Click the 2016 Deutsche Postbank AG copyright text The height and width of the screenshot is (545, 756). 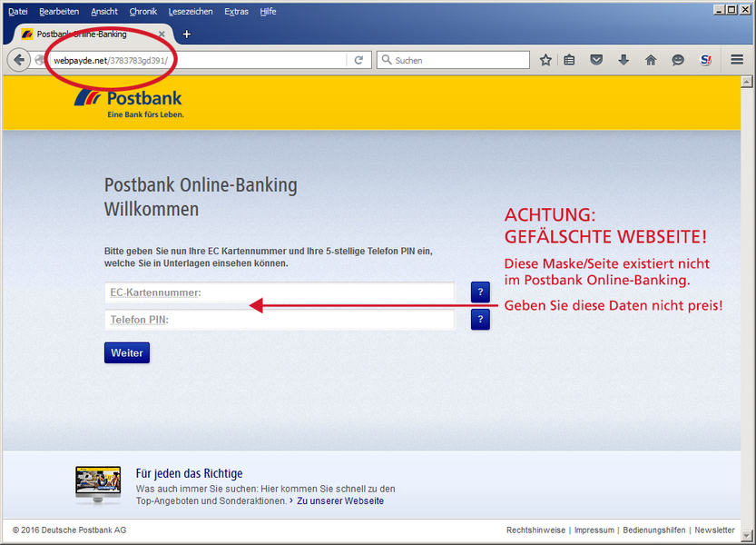pos(69,530)
